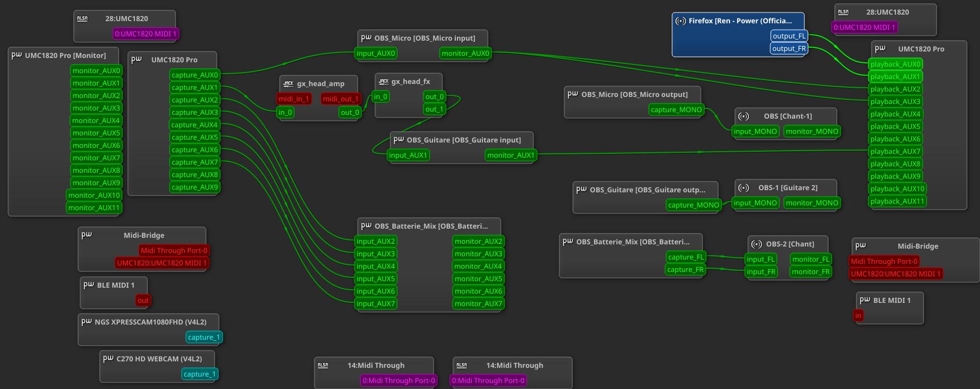Select input_FR port on OBS-2 [Chant]
This screenshot has height=389, width=980.
pyautogui.click(x=761, y=271)
